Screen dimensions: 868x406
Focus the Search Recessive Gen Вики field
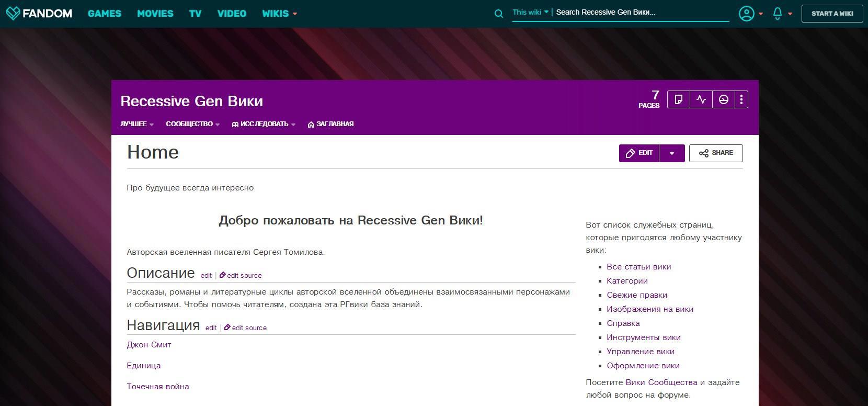[x=641, y=12]
